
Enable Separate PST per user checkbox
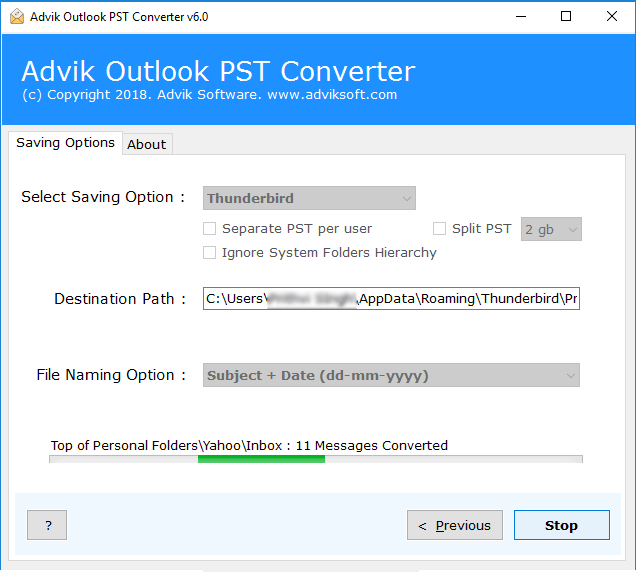coord(209,228)
